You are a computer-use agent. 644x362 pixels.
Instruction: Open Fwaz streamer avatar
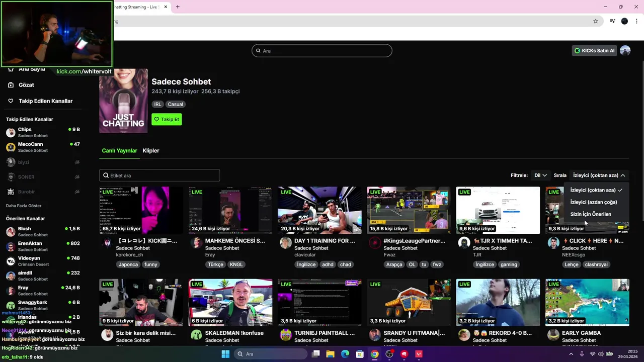tap(375, 243)
